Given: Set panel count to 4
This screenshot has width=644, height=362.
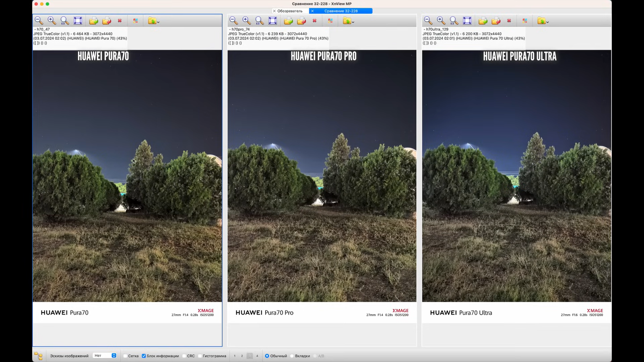Looking at the screenshot, I should (x=257, y=356).
